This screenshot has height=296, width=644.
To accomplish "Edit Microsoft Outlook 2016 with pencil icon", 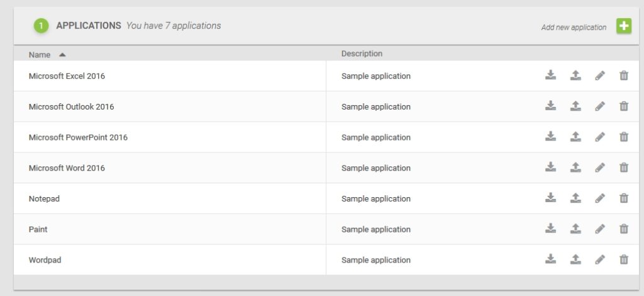I will tap(600, 106).
